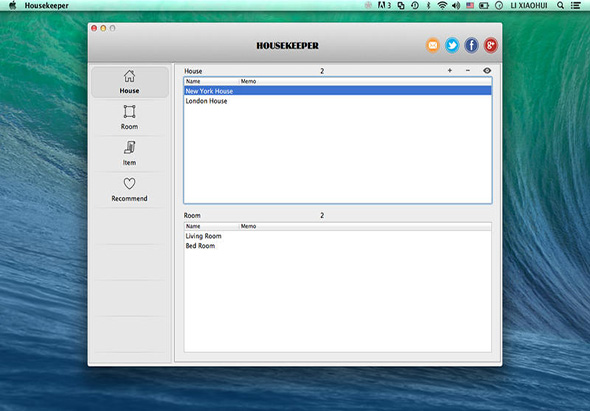Add a new house with plus button
Image resolution: width=590 pixels, height=411 pixels.
[450, 70]
